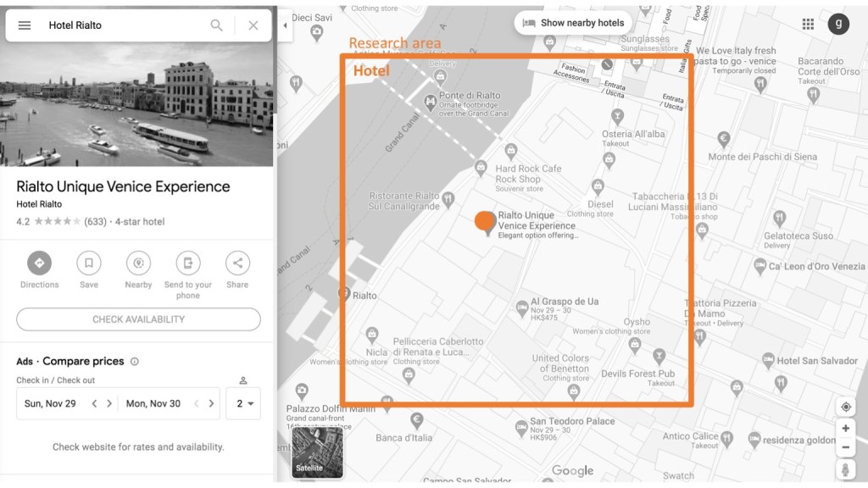Collapse the side panel
868x488 pixels.
click(x=285, y=25)
